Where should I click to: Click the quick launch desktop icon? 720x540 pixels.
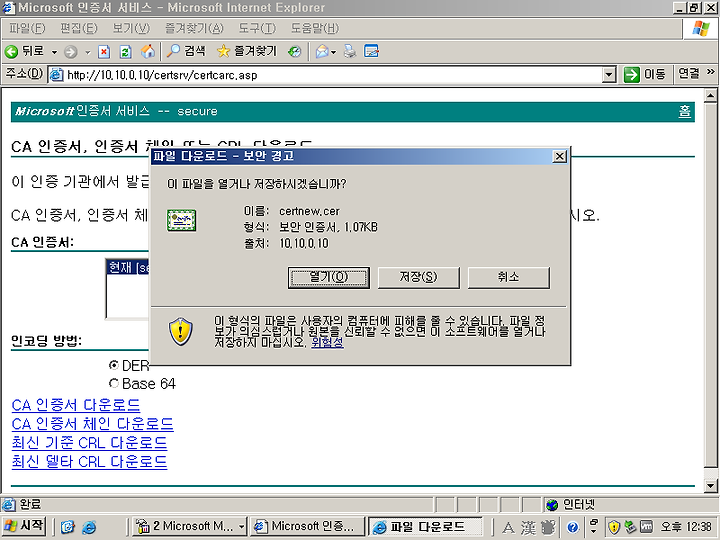point(68,527)
